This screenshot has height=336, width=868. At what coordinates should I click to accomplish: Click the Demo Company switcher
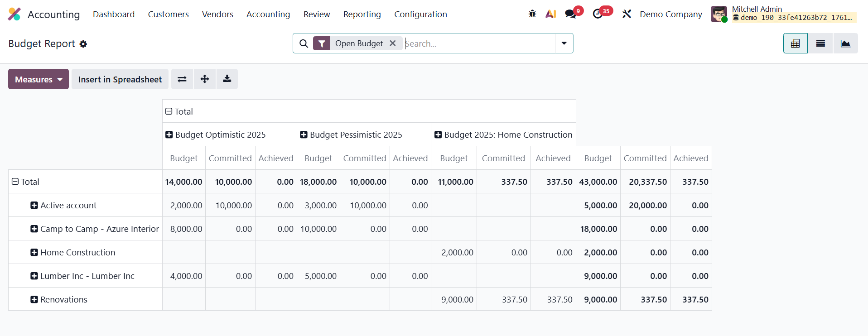(670, 14)
